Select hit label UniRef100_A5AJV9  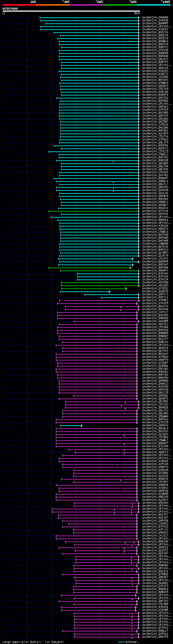[155, 68]
